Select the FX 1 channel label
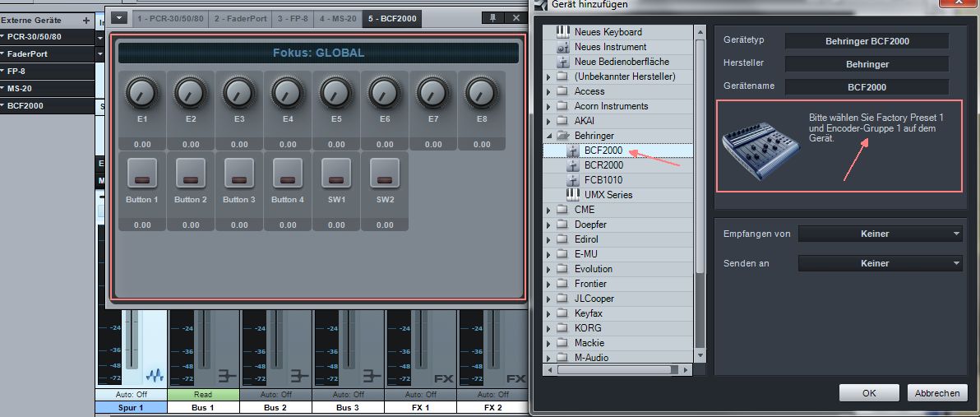This screenshot has width=980, height=417. [420, 408]
